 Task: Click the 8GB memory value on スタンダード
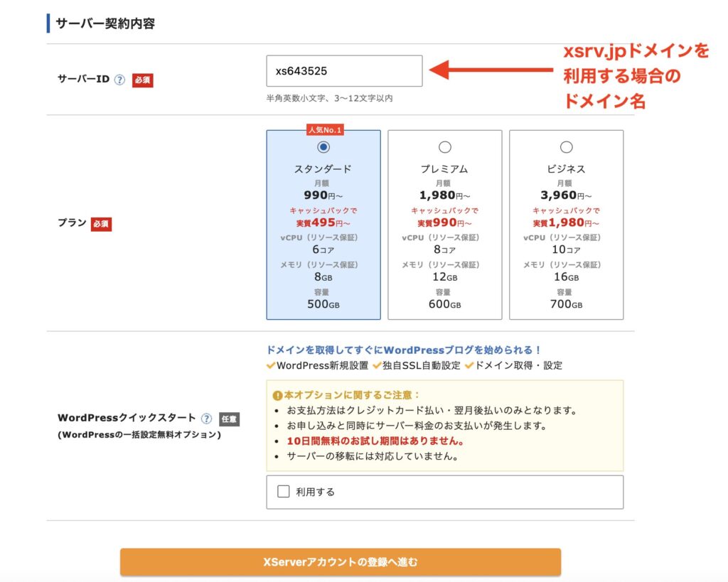pos(323,277)
